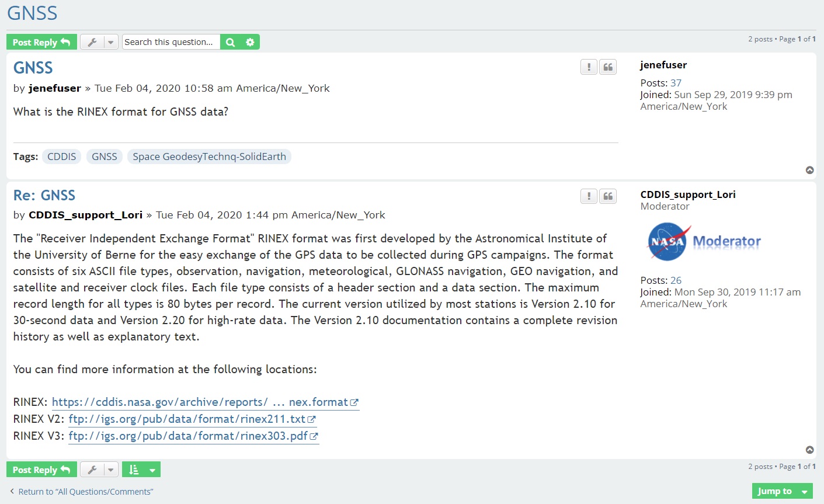
Task: Click the bottom 2 posts page indicator
Action: (x=782, y=467)
